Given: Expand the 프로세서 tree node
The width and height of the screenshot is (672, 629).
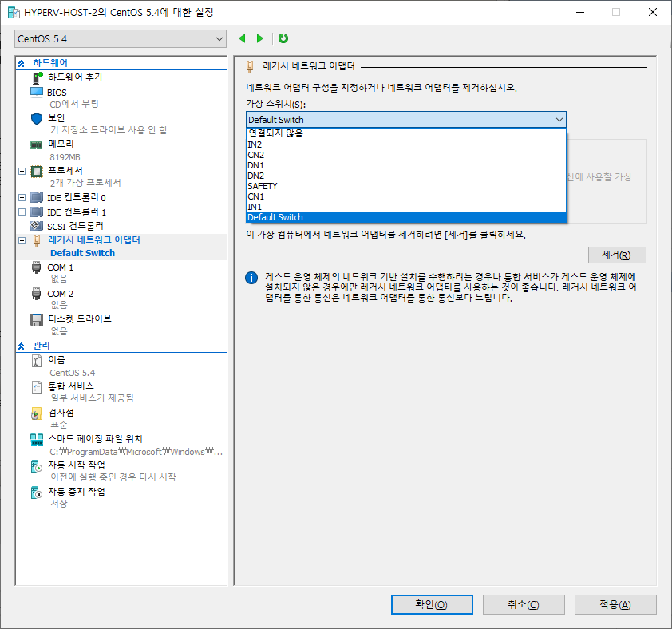Looking at the screenshot, I should (x=22, y=171).
